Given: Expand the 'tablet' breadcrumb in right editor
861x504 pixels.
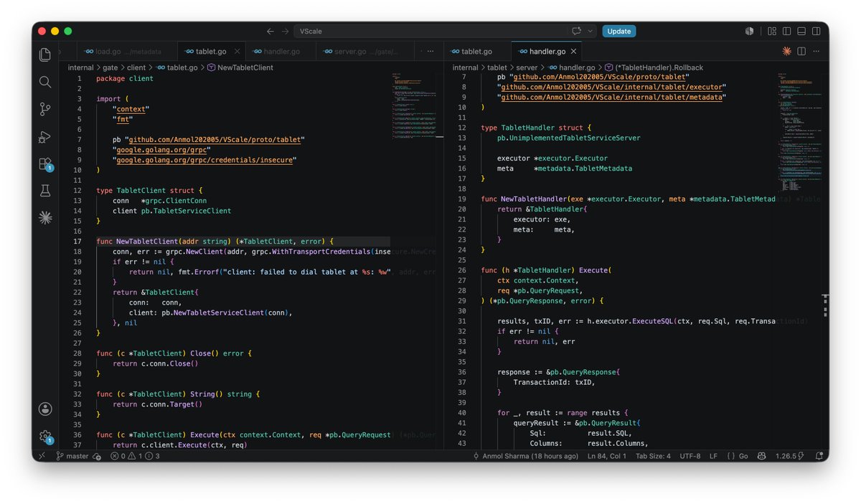Looking at the screenshot, I should coord(497,67).
